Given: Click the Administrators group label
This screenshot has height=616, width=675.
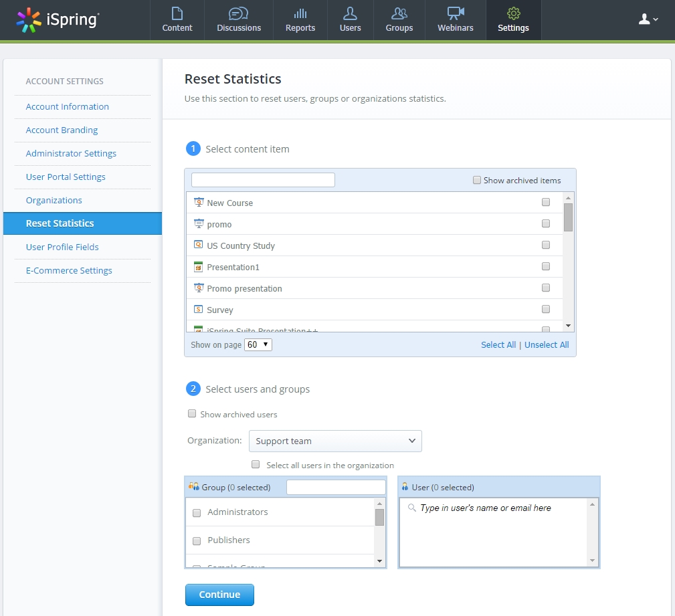Looking at the screenshot, I should [x=237, y=512].
